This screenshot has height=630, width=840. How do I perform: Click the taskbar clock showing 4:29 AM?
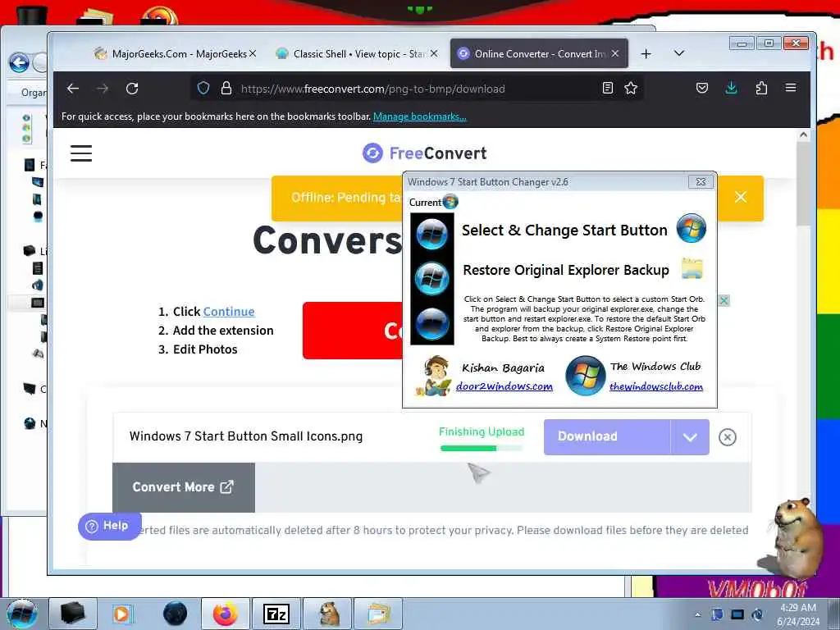[x=797, y=614]
